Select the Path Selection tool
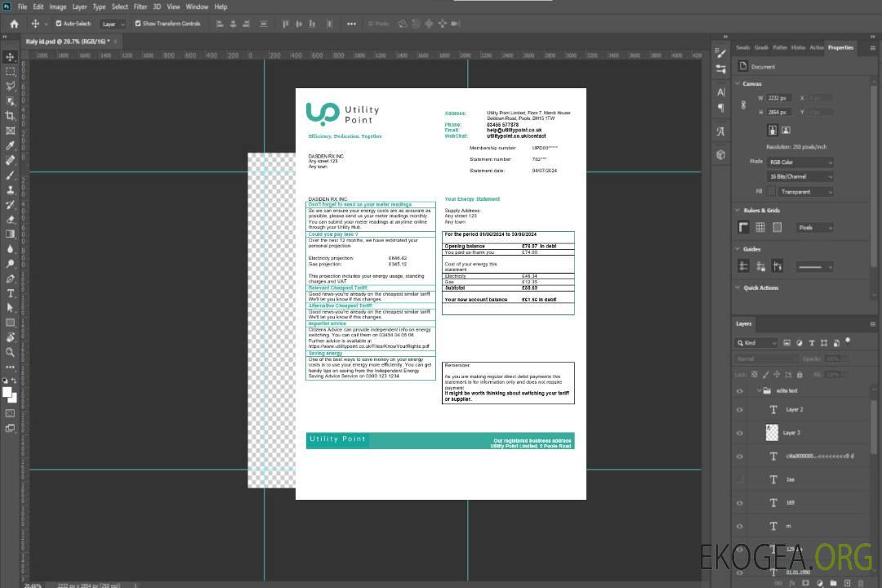This screenshot has height=588, width=882. pos(10,308)
